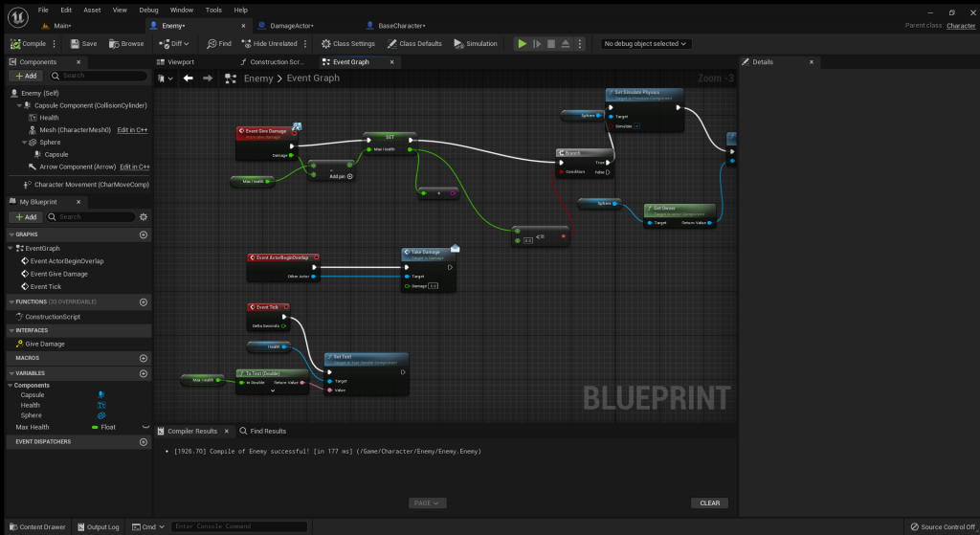Add a new macro with plus icon
Viewport: 980px width, 535px height.
click(x=144, y=358)
